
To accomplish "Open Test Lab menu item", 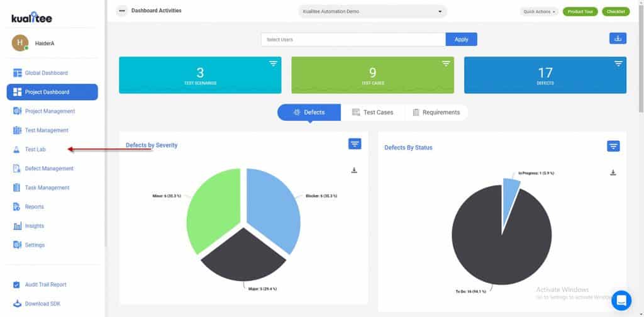I will click(35, 150).
